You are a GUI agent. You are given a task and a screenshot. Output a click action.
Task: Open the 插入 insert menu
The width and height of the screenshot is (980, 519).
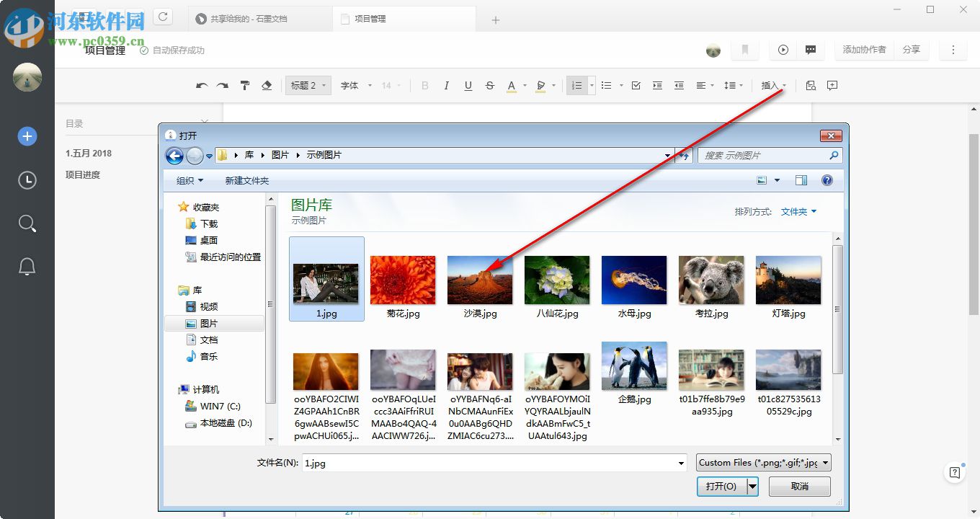774,86
